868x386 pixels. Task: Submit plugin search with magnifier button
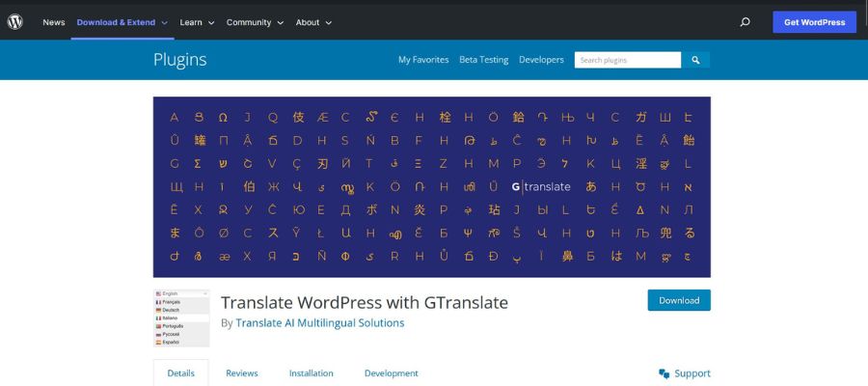click(695, 60)
